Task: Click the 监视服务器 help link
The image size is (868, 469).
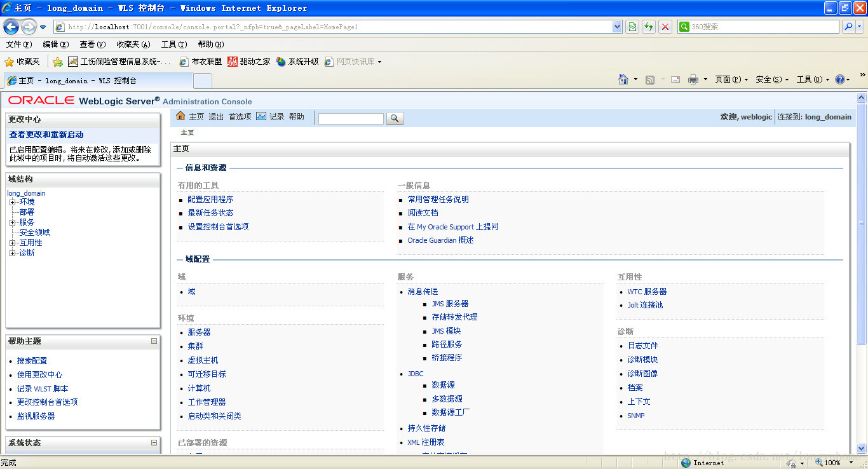Action: click(36, 416)
